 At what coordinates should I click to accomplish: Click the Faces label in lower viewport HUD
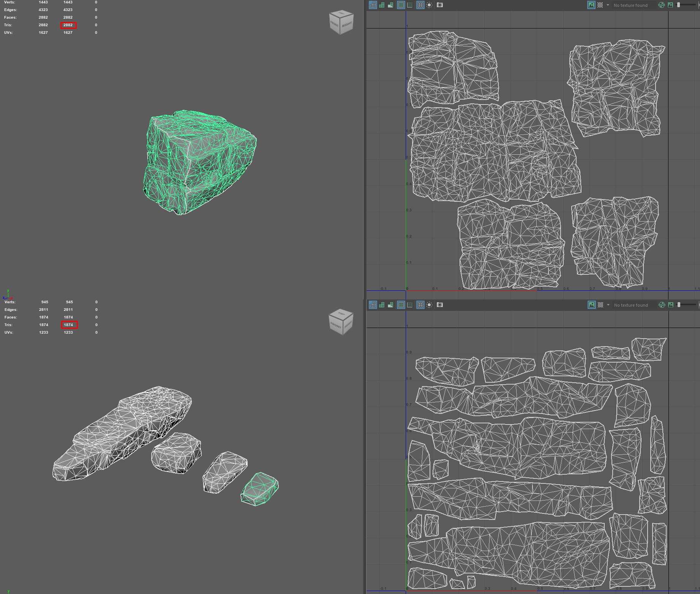coord(11,317)
